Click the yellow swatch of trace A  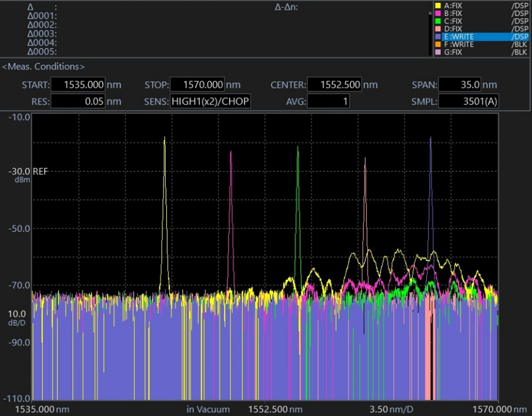click(x=438, y=6)
